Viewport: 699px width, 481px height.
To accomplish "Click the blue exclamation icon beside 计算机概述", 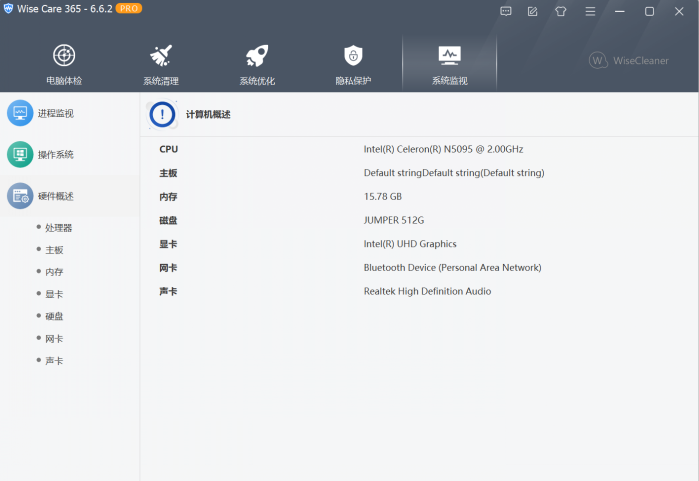I will tap(162, 115).
